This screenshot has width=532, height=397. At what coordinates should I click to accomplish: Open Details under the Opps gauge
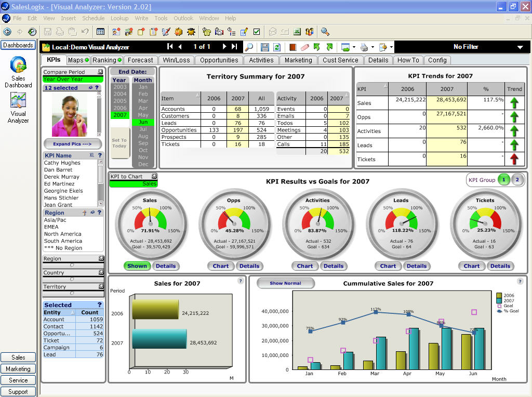249,266
